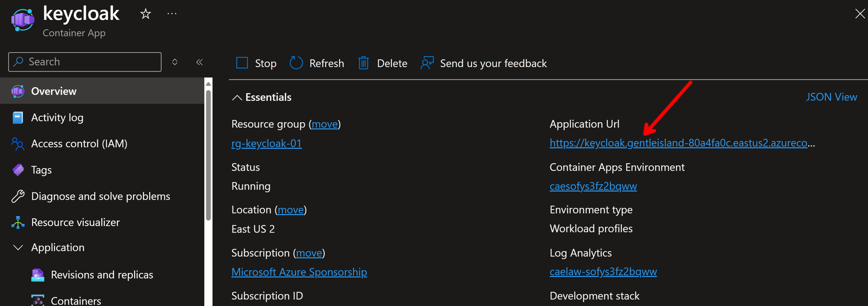Refresh the overview with the circular arrow icon
The height and width of the screenshot is (306, 868).
[x=296, y=63]
